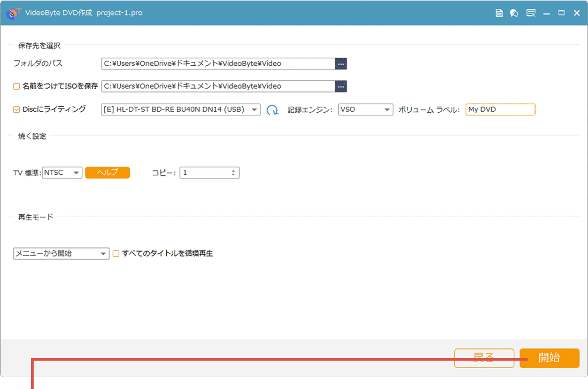Edit the My DVD volume label field
The image size is (588, 389).
500,109
